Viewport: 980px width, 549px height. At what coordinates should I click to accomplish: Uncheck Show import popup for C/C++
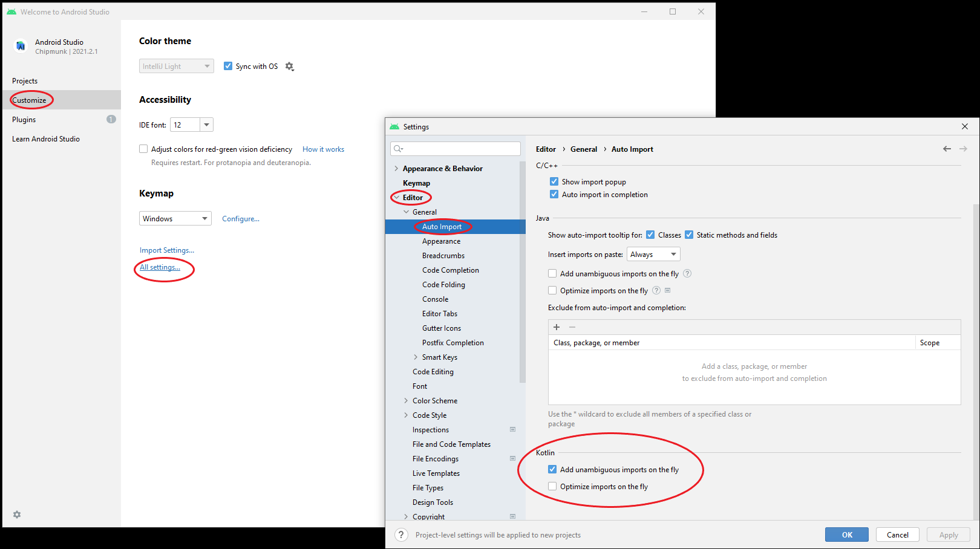tap(554, 182)
